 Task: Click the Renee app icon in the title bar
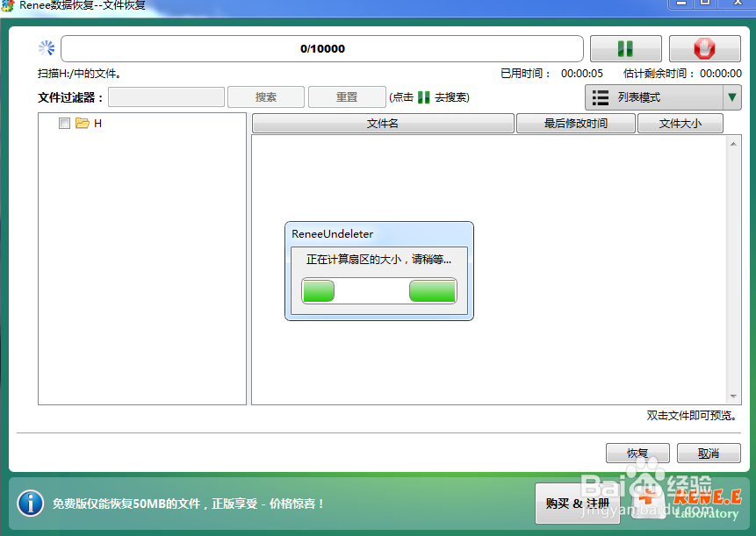(8, 5)
